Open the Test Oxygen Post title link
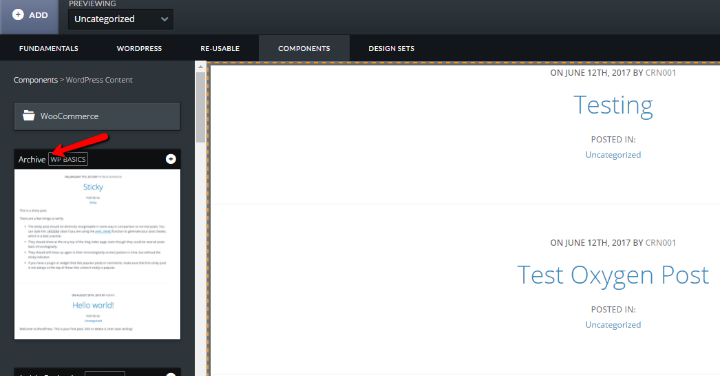Screen dimensions: 720x376 point(613,275)
